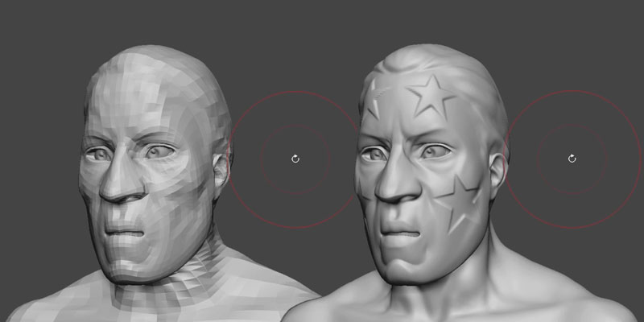Click the star carved on the smooth head's forehead
This screenshot has width=644, height=322.
click(x=431, y=96)
